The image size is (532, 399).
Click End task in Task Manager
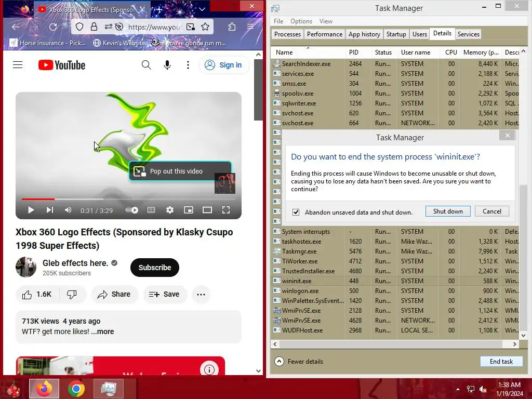[501, 362]
